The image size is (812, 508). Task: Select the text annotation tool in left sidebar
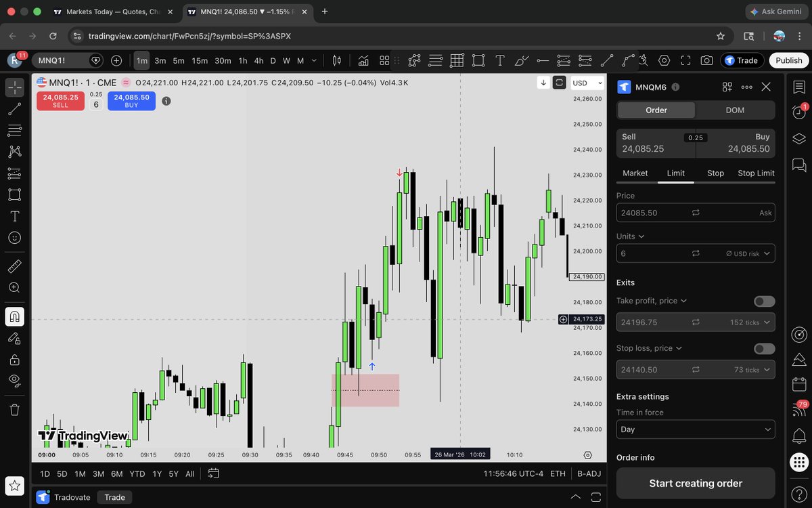point(14,216)
